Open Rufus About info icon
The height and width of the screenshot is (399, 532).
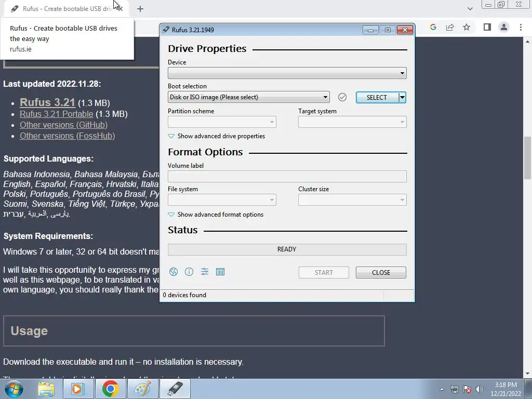(x=189, y=272)
